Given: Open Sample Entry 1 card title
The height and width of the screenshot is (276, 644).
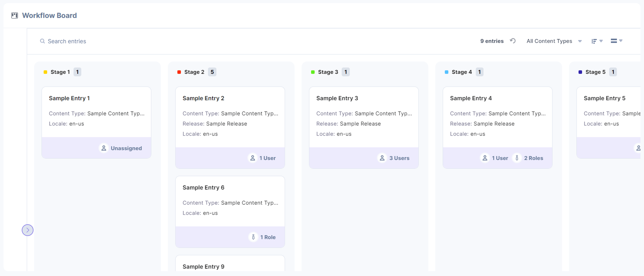Looking at the screenshot, I should click(x=69, y=98).
